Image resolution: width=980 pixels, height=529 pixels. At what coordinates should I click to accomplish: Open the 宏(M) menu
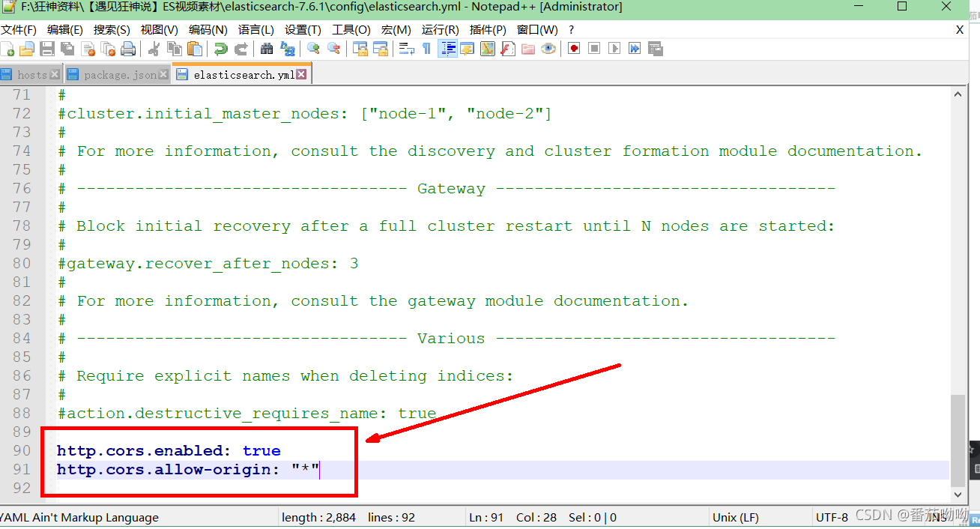click(396, 30)
